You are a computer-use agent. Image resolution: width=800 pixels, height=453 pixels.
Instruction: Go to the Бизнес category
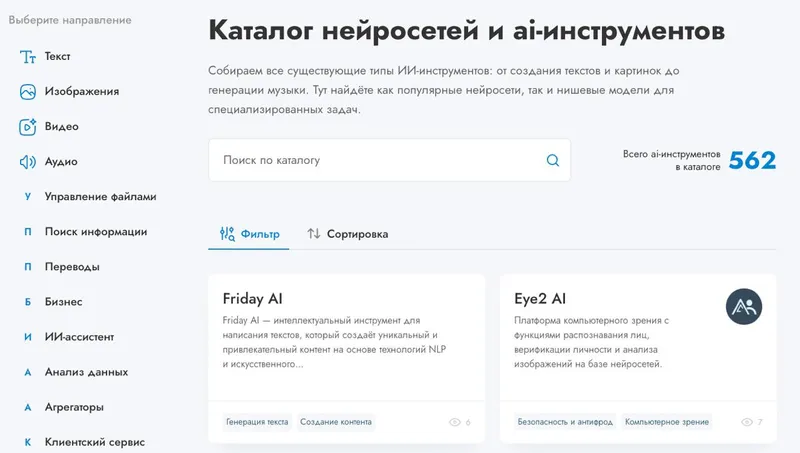pos(63,302)
